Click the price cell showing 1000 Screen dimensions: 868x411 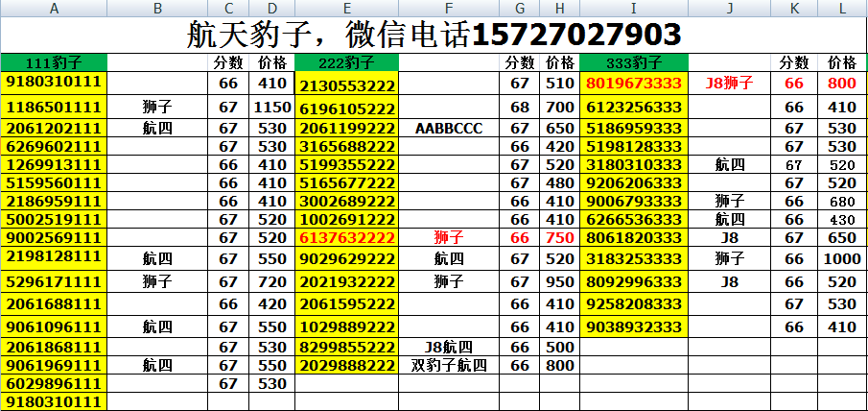[x=842, y=259]
